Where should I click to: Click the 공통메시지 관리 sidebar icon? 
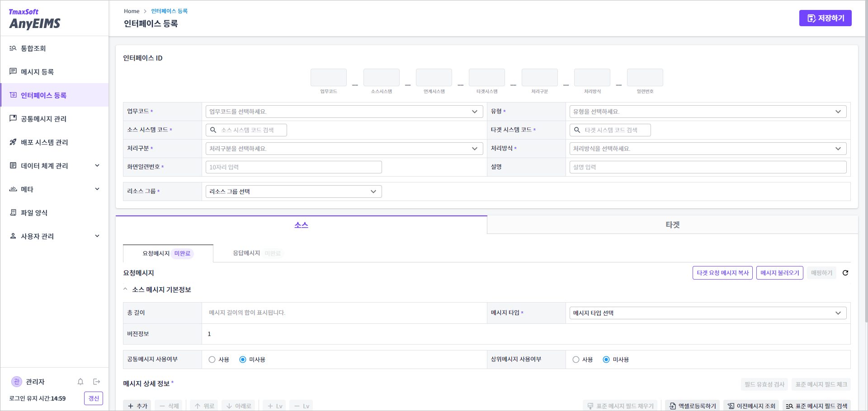(13, 119)
